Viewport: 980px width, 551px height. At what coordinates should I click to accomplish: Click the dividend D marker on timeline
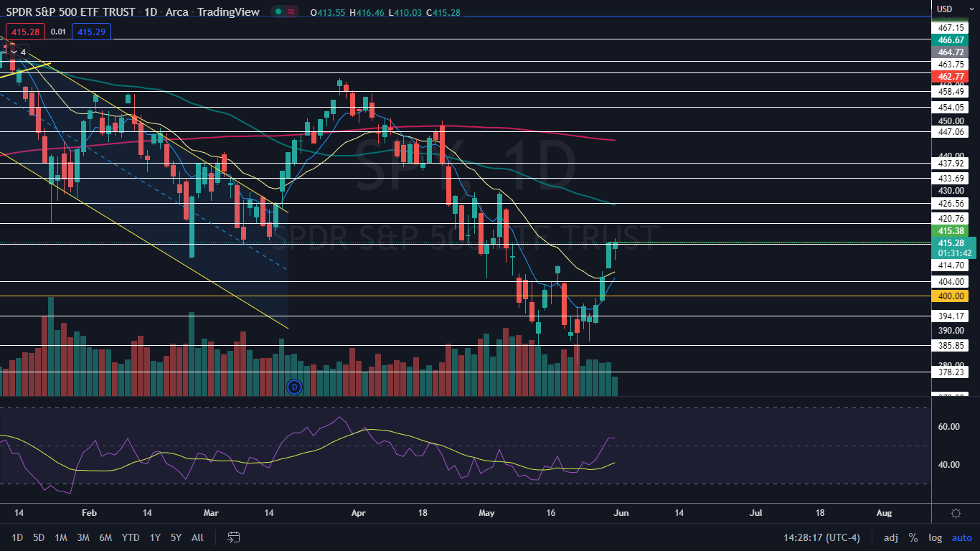click(x=294, y=387)
